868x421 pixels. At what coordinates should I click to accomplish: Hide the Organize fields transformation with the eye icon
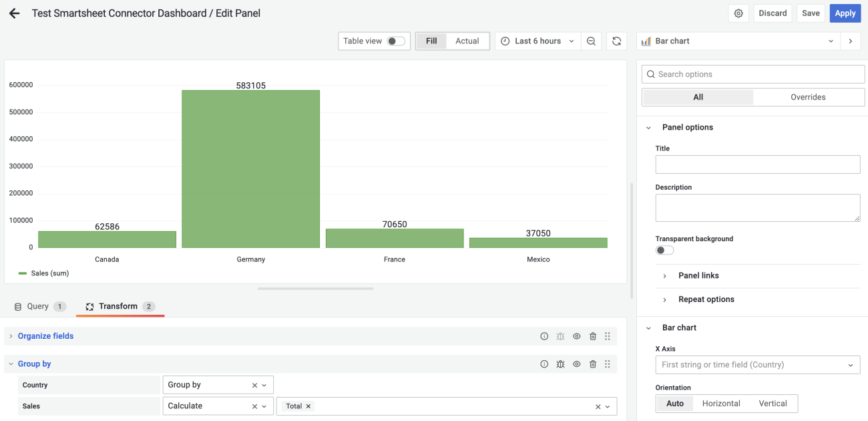(576, 336)
